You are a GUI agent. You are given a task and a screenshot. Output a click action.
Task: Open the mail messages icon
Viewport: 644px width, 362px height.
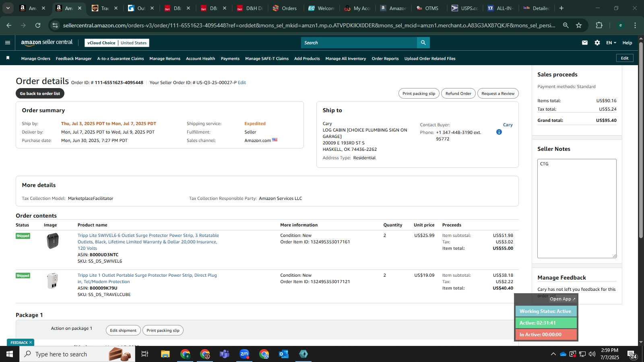(x=585, y=43)
